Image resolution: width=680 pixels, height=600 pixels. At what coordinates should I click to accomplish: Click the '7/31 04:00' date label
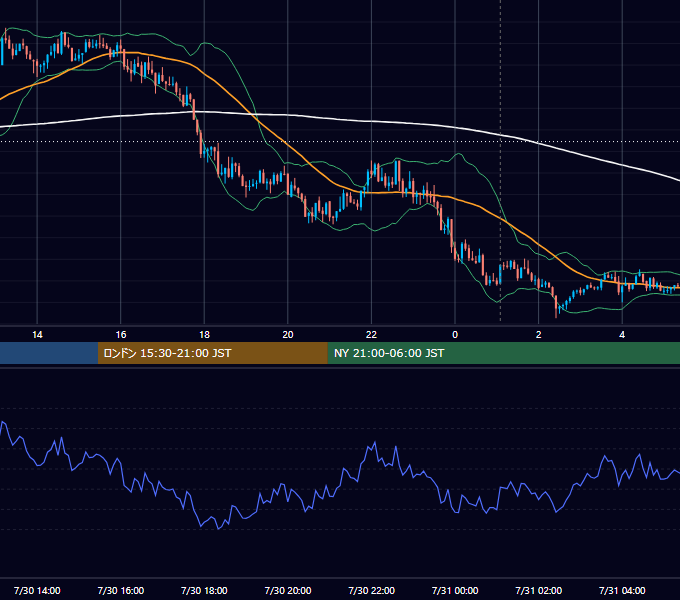(x=622, y=590)
